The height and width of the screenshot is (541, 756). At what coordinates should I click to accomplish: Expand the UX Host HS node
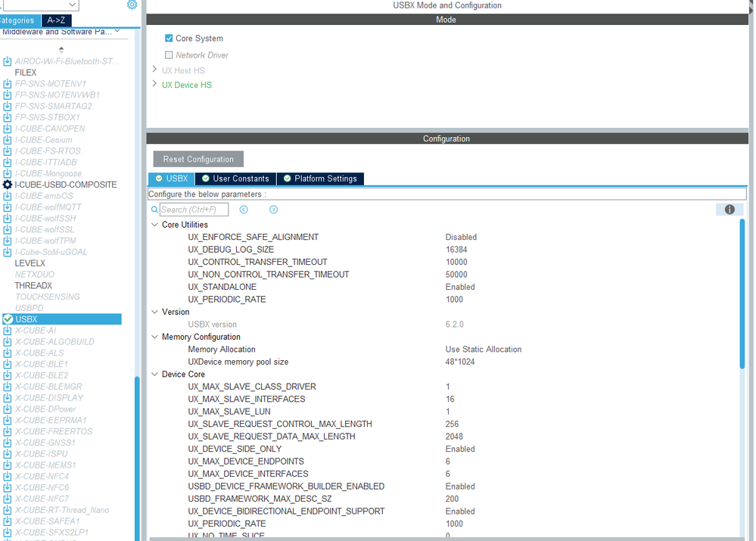point(154,70)
